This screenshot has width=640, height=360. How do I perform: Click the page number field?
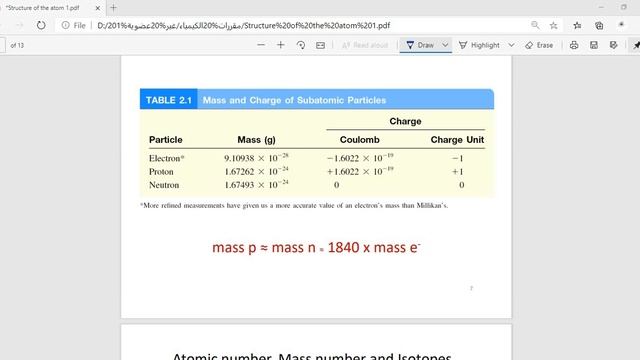pos(2,45)
